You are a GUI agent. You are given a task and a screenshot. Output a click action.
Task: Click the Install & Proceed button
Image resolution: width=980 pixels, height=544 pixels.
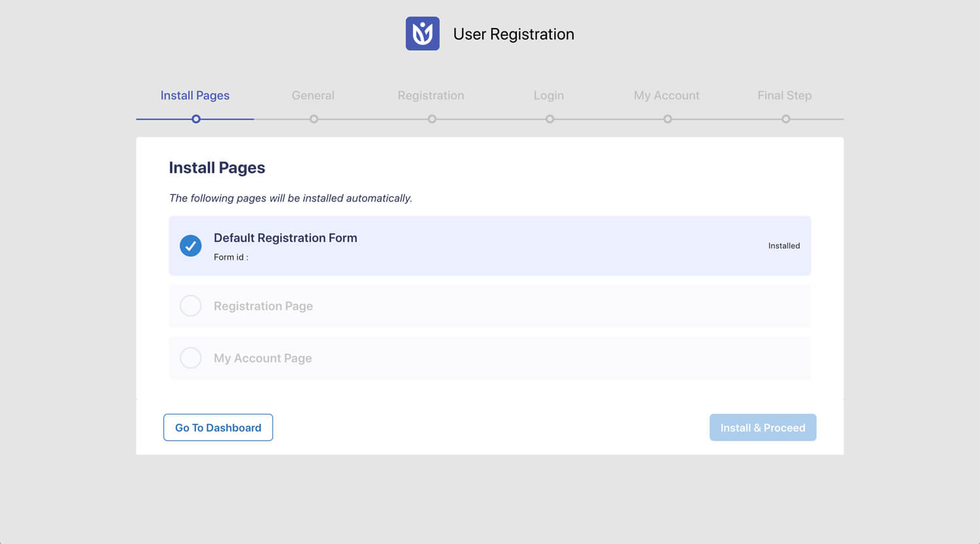(763, 428)
